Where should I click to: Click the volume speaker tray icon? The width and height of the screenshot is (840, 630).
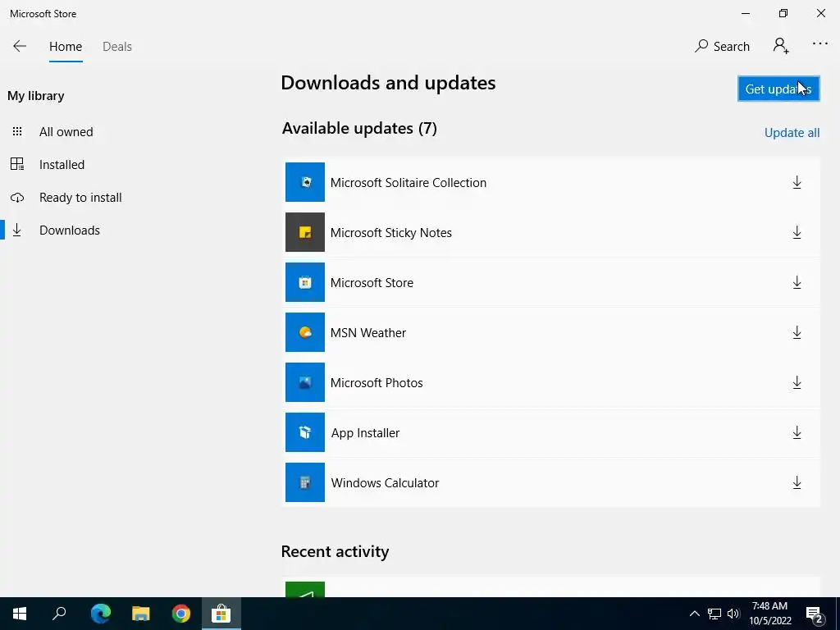pyautogui.click(x=733, y=614)
